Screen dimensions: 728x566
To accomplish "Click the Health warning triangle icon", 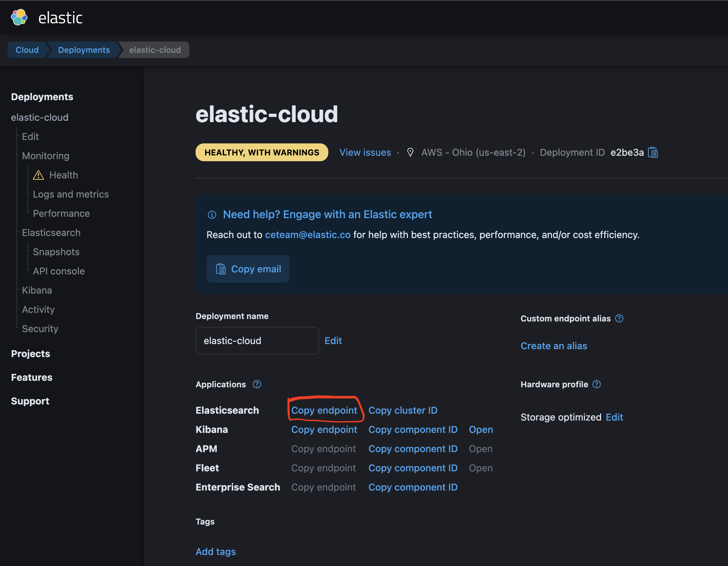I will [38, 175].
